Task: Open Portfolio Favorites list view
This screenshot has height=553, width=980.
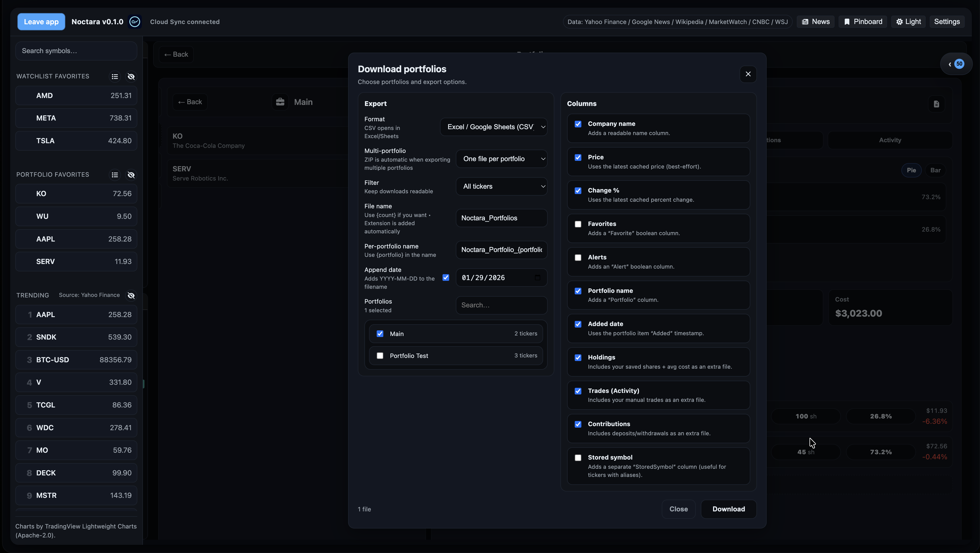Action: pyautogui.click(x=115, y=175)
